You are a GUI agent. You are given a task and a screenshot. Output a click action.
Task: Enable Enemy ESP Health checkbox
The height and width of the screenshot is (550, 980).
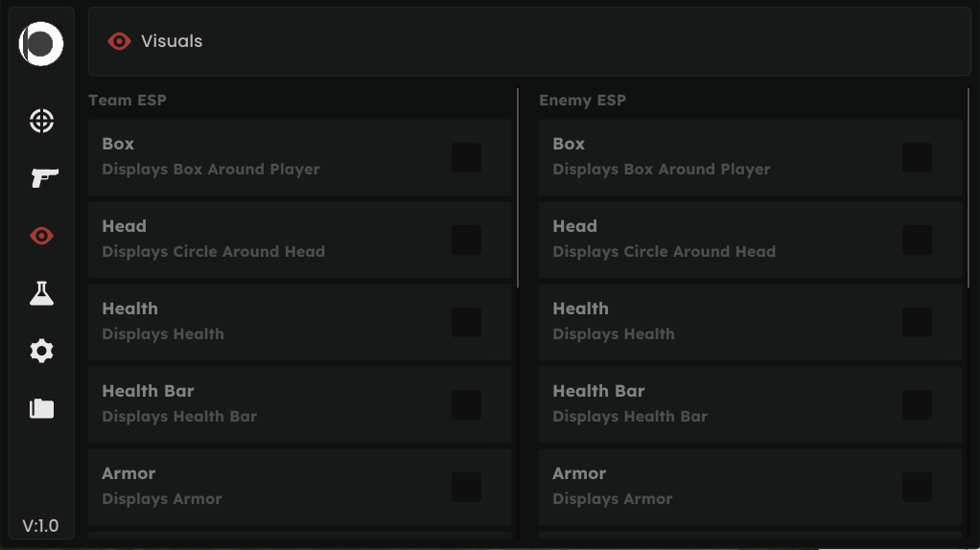[917, 323]
